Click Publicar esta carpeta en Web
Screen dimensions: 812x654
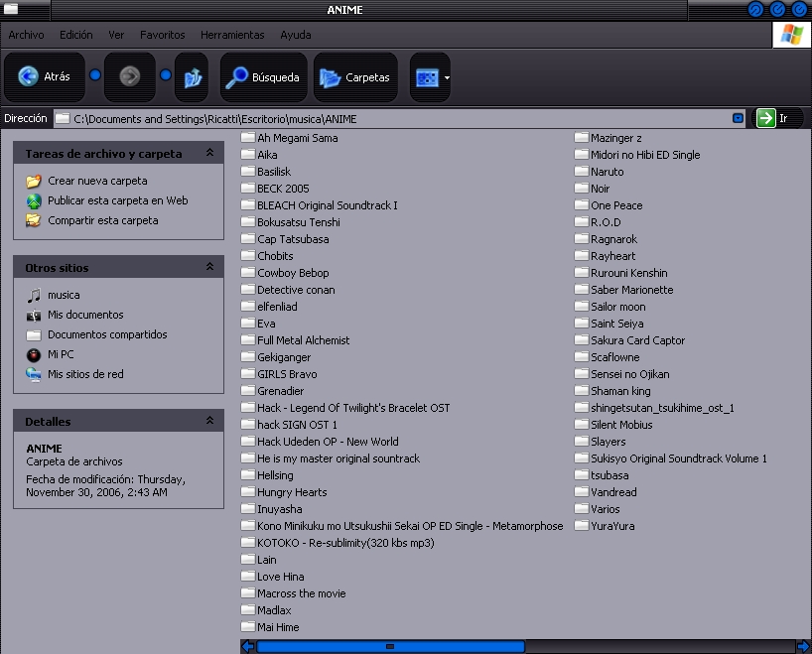(117, 200)
